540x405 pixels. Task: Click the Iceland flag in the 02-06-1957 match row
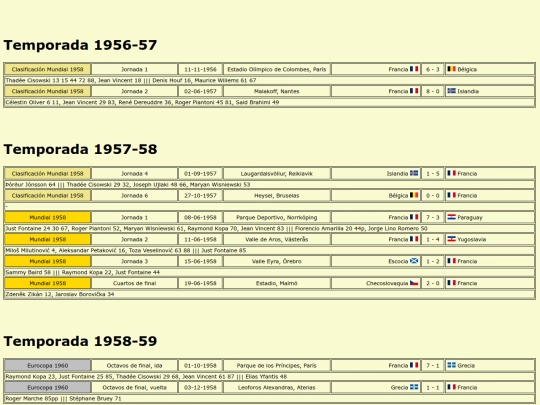[451, 91]
